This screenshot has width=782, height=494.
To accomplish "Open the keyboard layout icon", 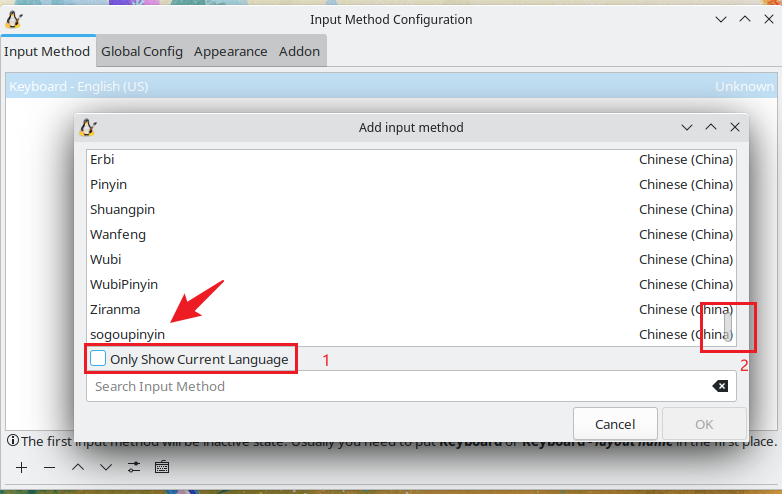I will click(162, 468).
